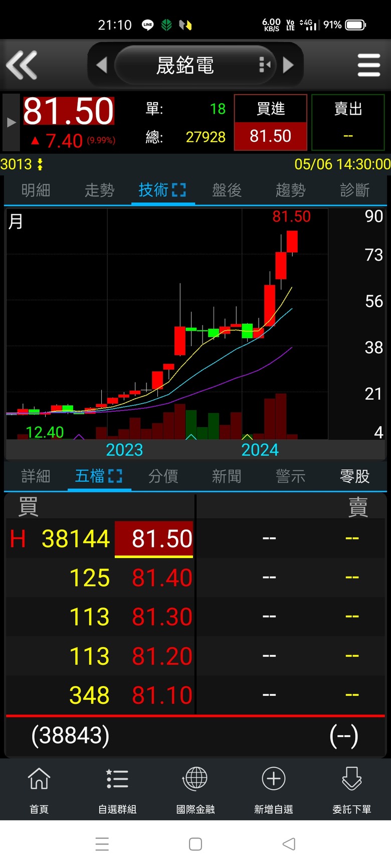The height and width of the screenshot is (868, 391).
Task: Tap the 賣出 sell button
Action: 348,122
